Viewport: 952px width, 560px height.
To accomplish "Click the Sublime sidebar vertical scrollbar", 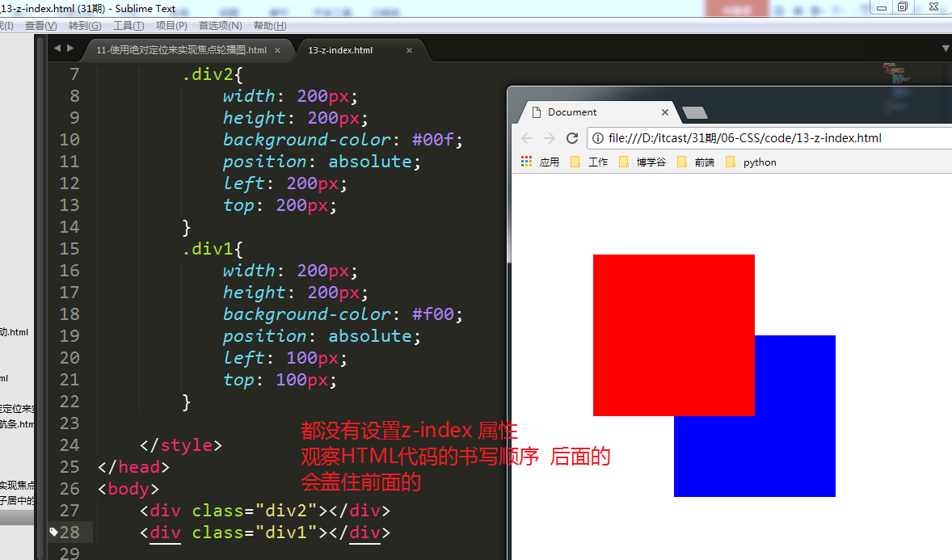I will (x=40, y=297).
